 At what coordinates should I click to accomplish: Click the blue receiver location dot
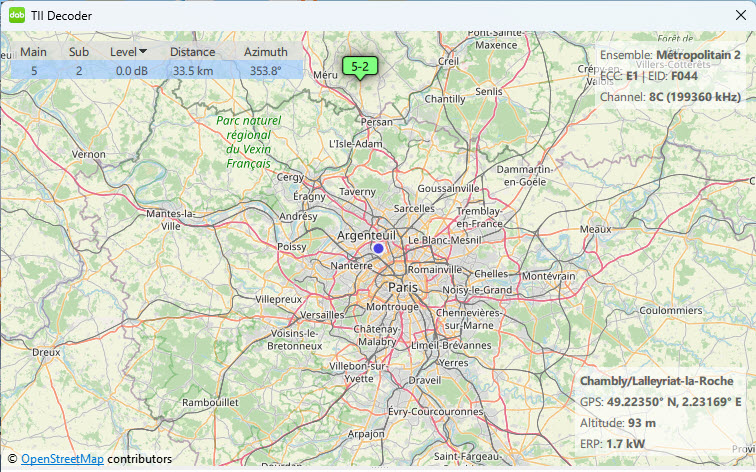[378, 248]
